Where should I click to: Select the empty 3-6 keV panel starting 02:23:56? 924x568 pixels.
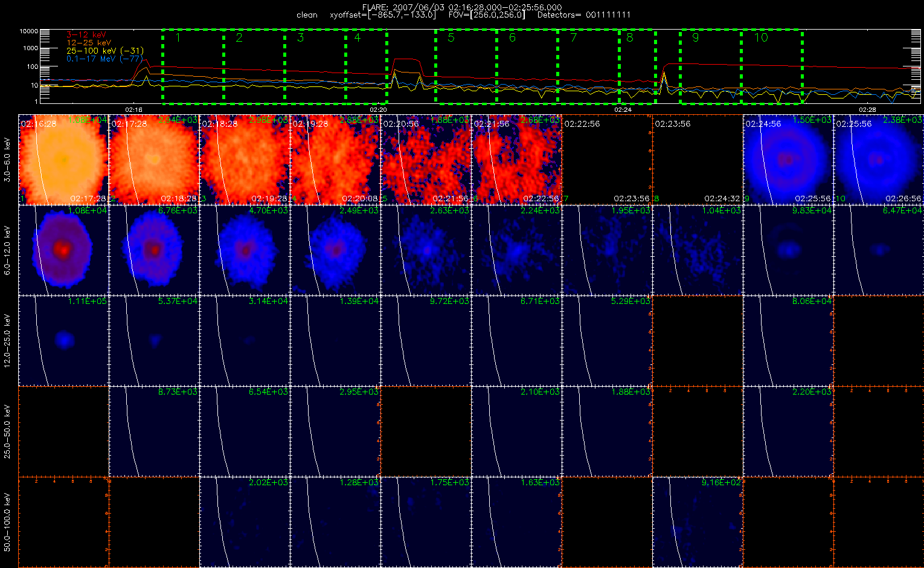pyautogui.click(x=698, y=159)
